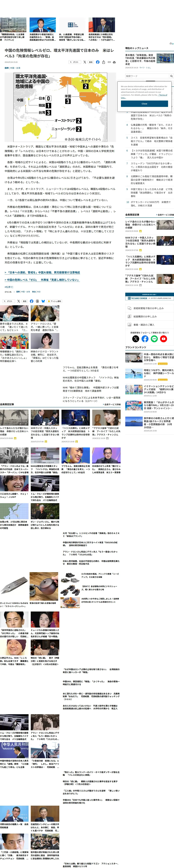The height and width of the screenshot is (868, 174).
Task: Share on Facebook icon below article
Action: click(31, 301)
